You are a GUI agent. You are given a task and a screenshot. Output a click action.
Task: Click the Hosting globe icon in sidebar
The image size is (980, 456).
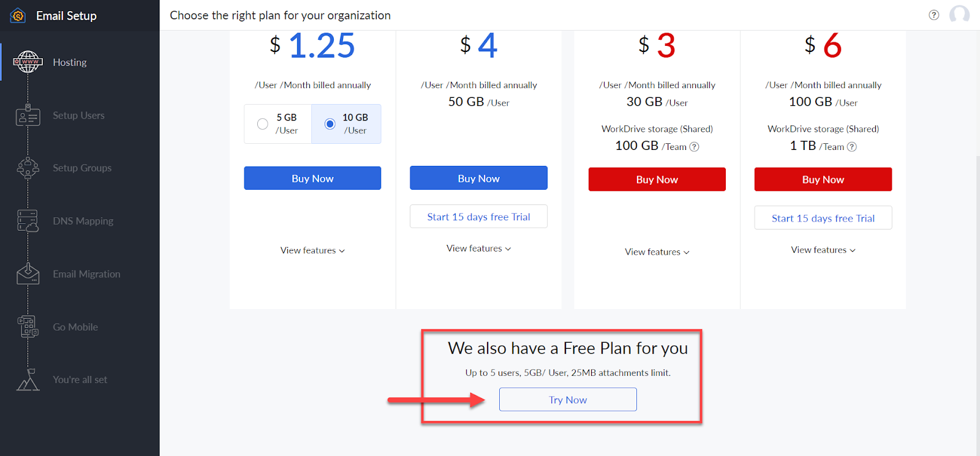tap(28, 62)
